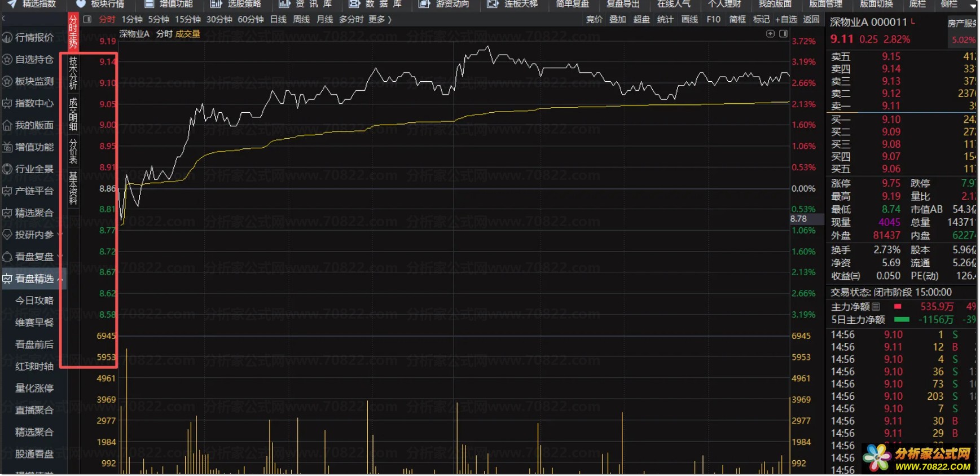Viewport: 980px width, 476px height.
Task: Collapse the 看盘精选 sidebar group
Action: point(60,279)
